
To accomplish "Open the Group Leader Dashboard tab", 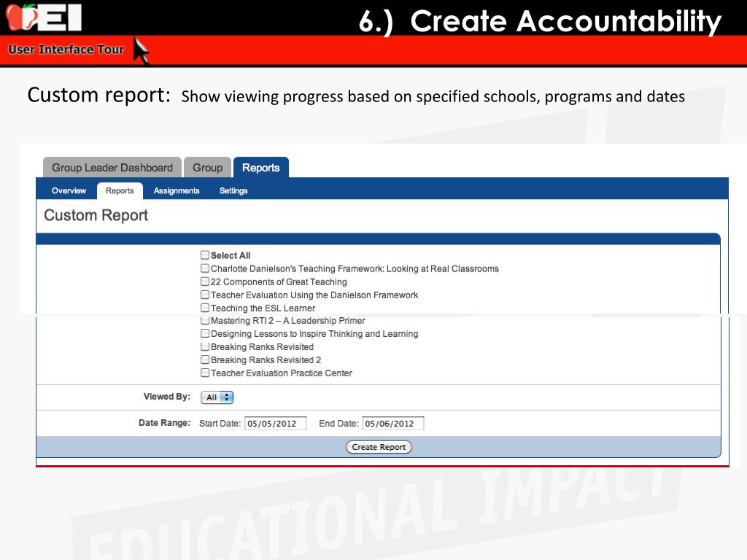I will [112, 168].
